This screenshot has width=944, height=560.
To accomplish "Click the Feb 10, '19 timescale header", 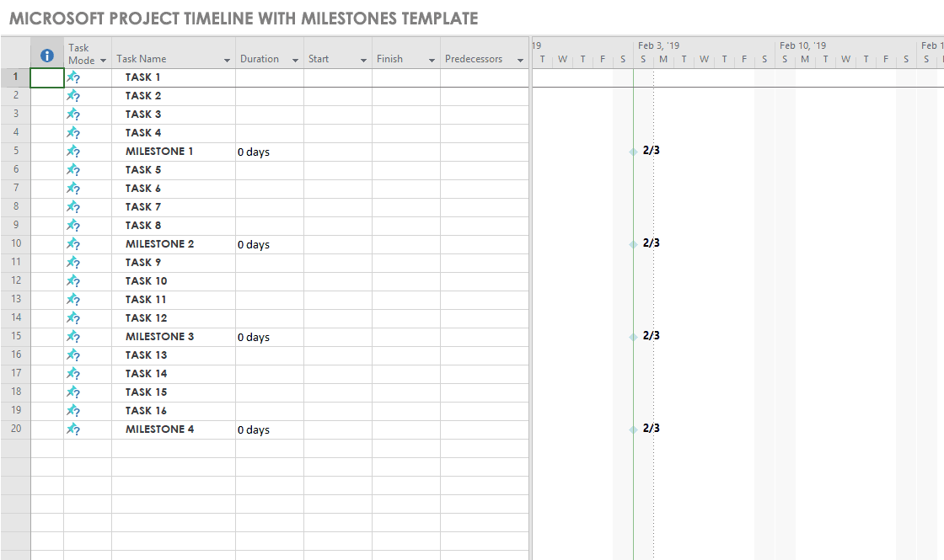I will click(802, 45).
